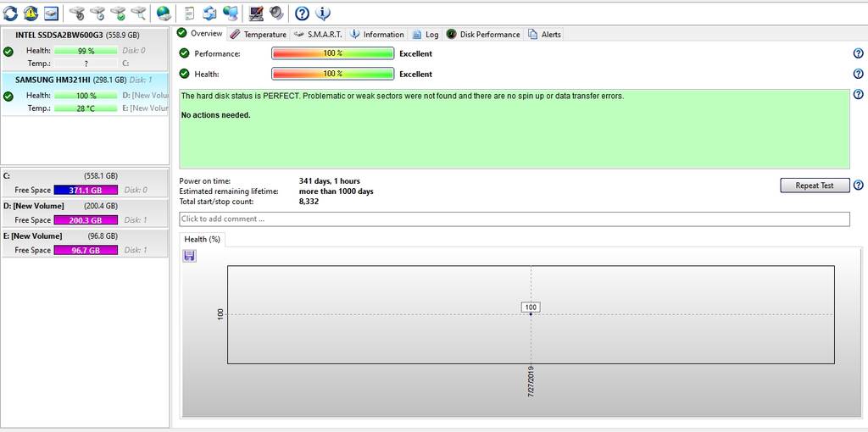Click the speaker toolbar icon

coord(276,12)
